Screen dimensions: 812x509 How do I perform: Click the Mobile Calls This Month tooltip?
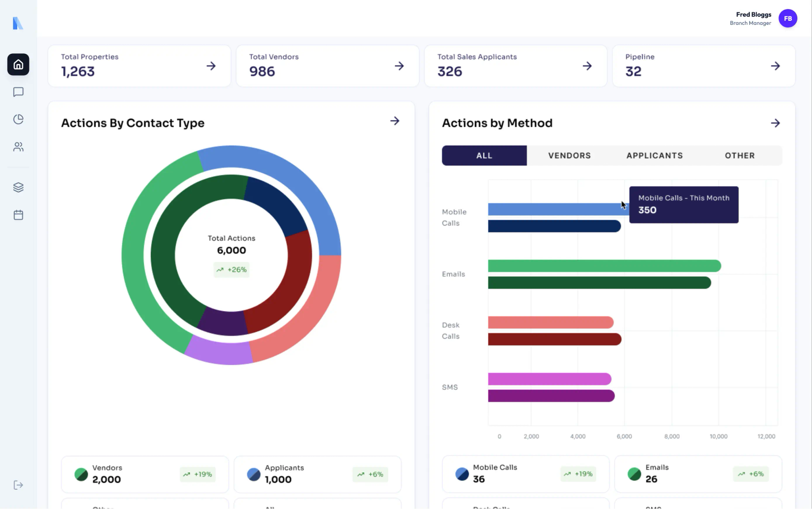(x=684, y=205)
